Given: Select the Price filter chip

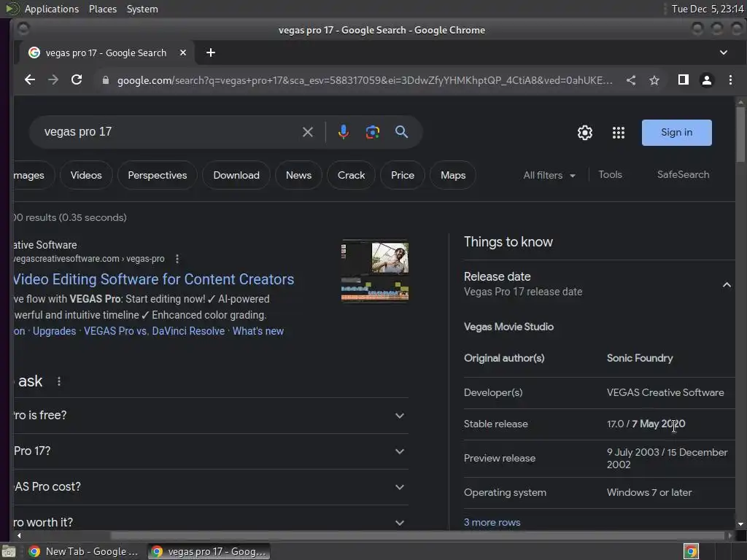Looking at the screenshot, I should 403,175.
